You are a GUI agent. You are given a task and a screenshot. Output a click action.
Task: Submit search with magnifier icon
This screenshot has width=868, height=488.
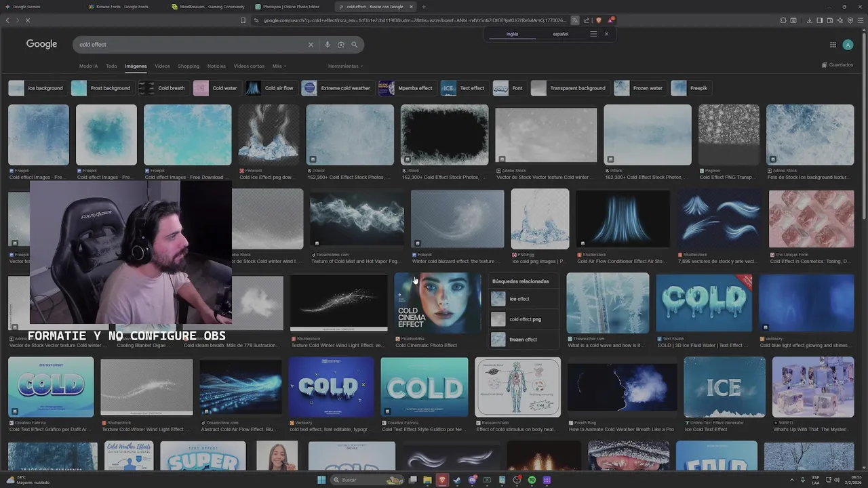(x=354, y=45)
